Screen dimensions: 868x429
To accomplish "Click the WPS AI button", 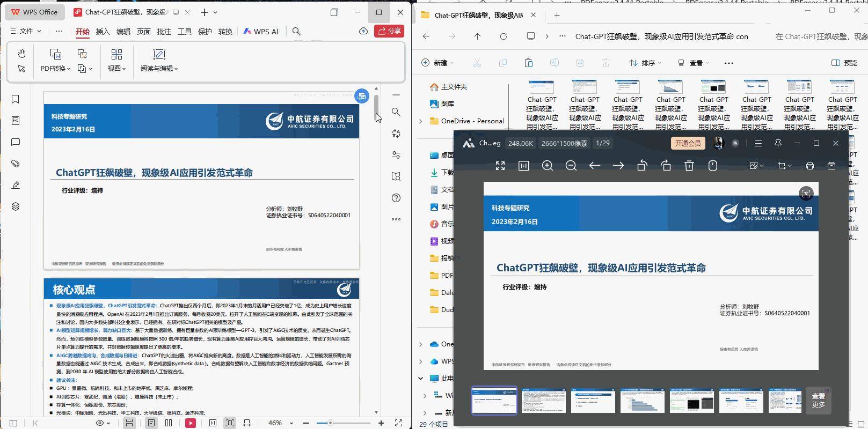I will pos(261,32).
